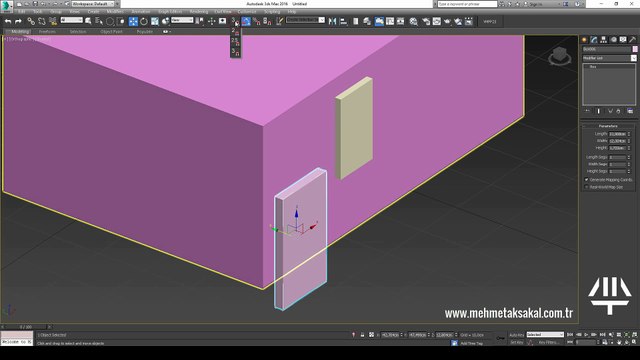Switch to the Hierarchy panel tab
Viewport: 640px width, 360px height.
coord(603,40)
